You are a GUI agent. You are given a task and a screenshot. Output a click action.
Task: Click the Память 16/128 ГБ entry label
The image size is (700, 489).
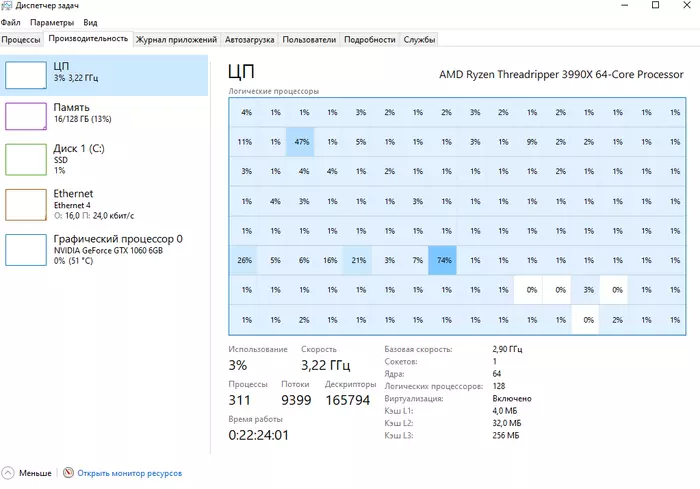(x=82, y=119)
